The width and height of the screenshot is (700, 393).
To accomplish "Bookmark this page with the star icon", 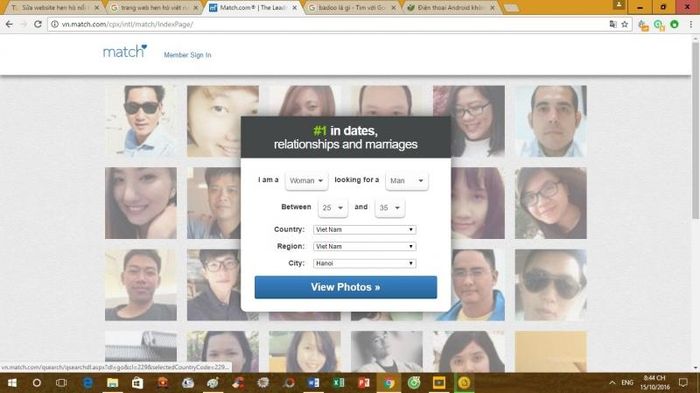I will click(x=625, y=24).
